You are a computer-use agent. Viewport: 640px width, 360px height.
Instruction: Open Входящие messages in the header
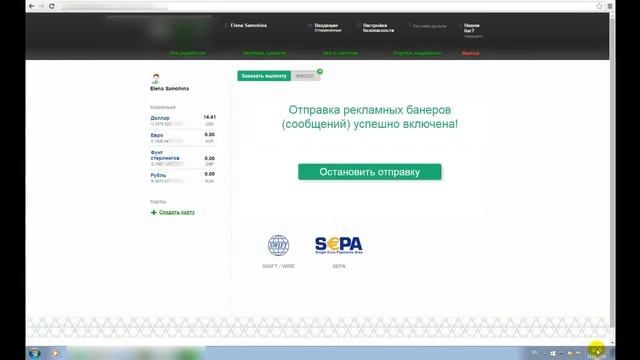[x=326, y=25]
